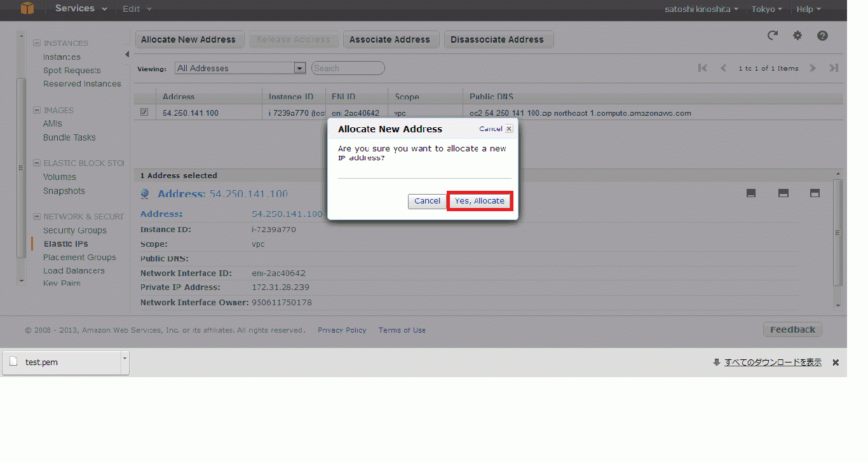Open the Privacy Policy link
Screen dimensions: 868x463
(x=342, y=330)
